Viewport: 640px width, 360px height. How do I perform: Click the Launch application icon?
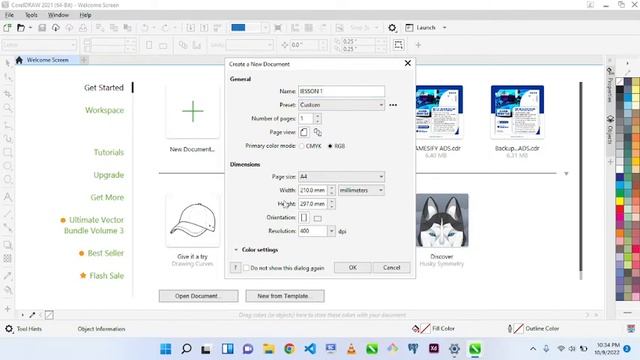pos(409,28)
